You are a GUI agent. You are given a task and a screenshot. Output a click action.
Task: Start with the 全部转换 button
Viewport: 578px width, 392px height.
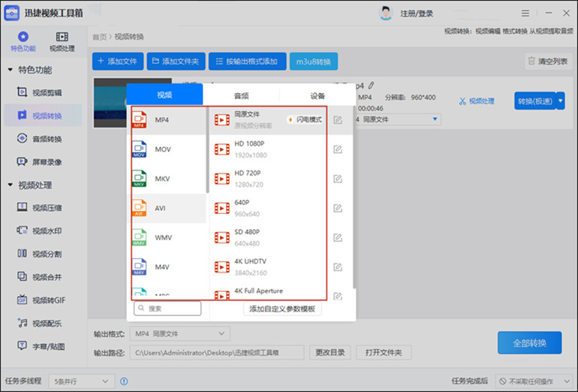pos(530,343)
